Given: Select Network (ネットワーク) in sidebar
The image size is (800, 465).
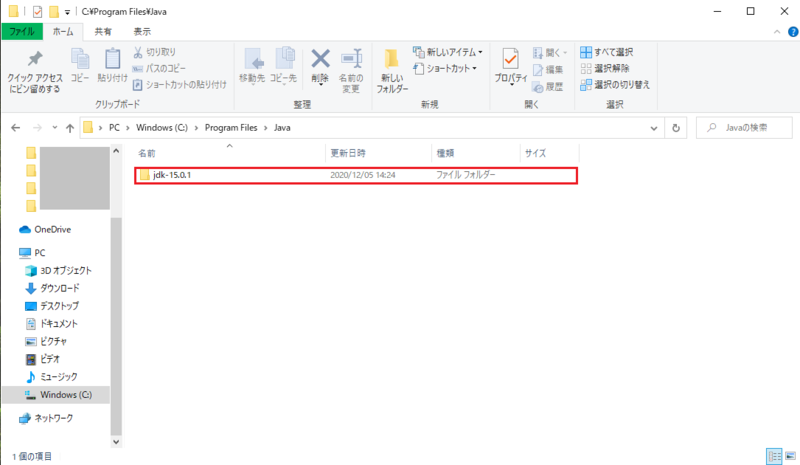Looking at the screenshot, I should 46,419.
